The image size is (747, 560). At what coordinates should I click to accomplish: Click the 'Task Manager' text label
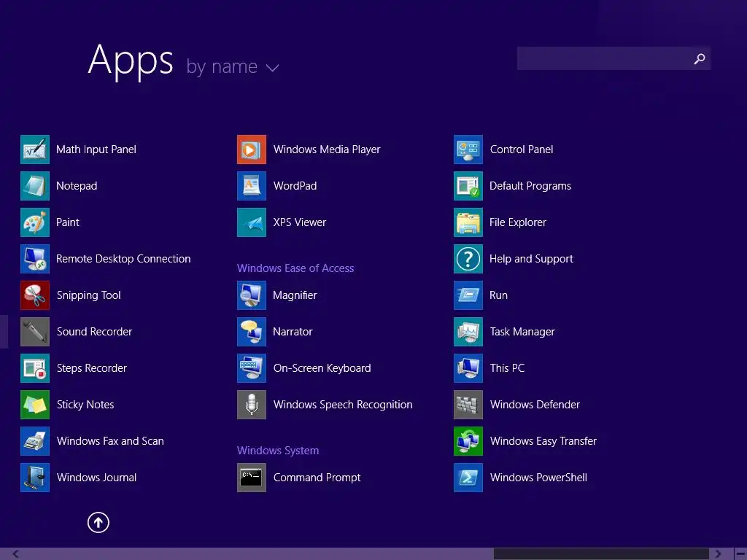pyautogui.click(x=522, y=332)
